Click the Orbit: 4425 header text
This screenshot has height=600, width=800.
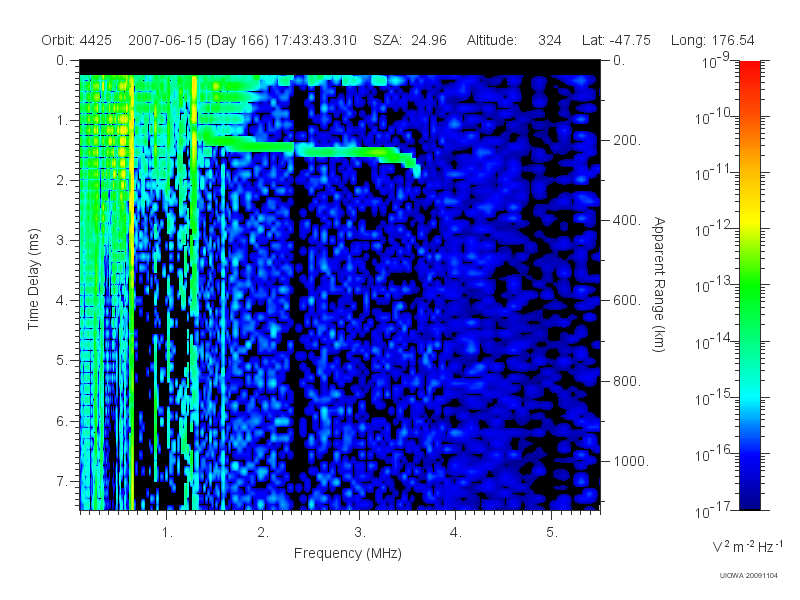[x=77, y=40]
